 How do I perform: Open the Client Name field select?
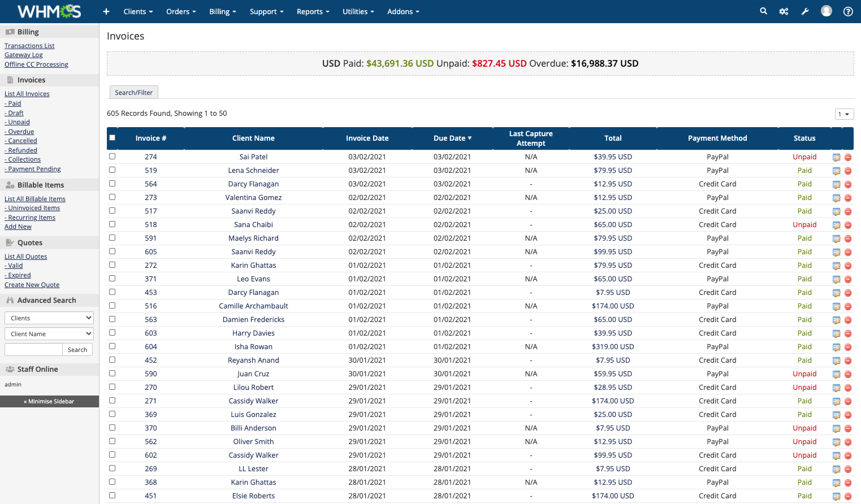pos(49,334)
